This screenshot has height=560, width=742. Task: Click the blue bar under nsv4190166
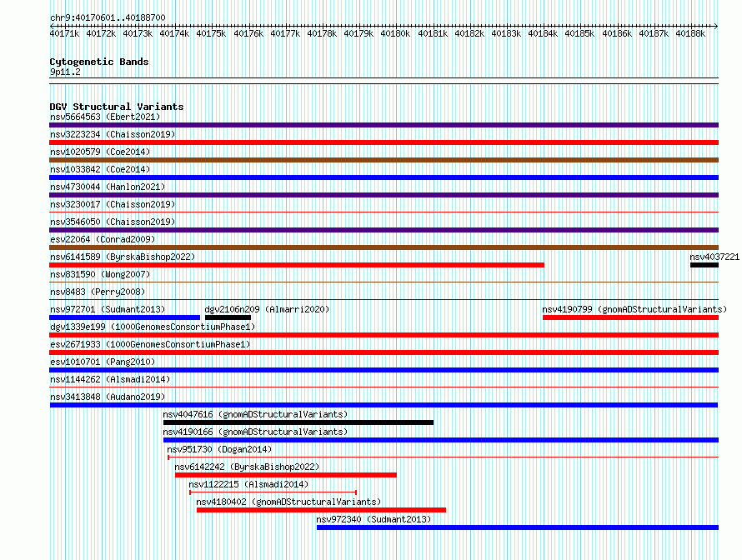click(440, 440)
